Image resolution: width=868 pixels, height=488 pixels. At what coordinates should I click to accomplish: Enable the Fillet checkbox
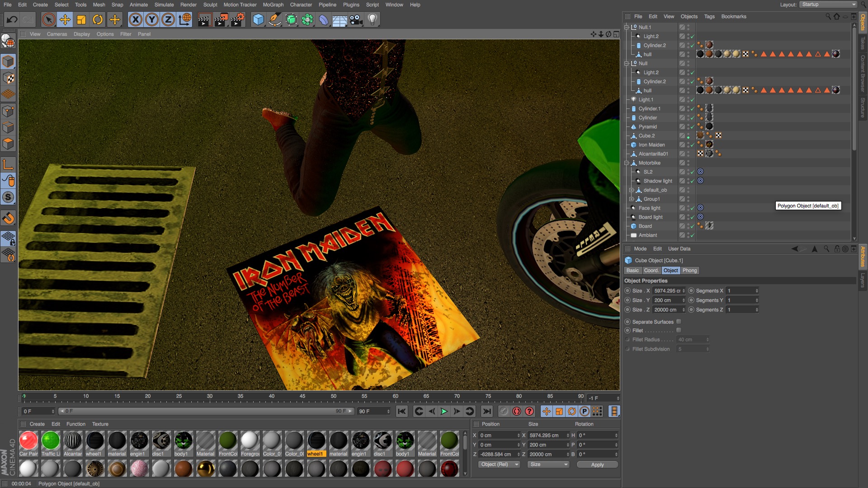click(x=679, y=330)
